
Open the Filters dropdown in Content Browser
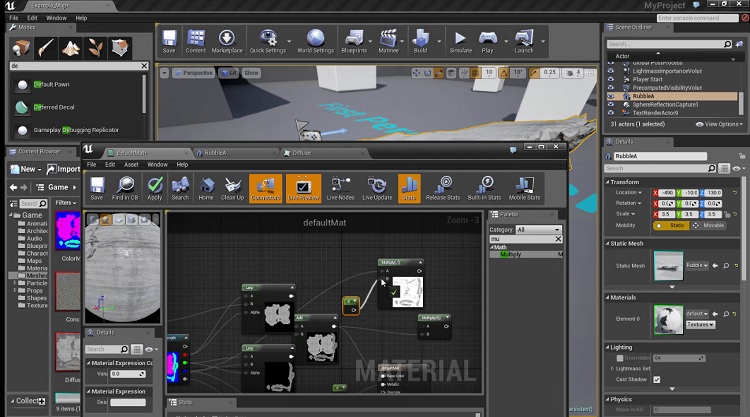click(x=66, y=203)
